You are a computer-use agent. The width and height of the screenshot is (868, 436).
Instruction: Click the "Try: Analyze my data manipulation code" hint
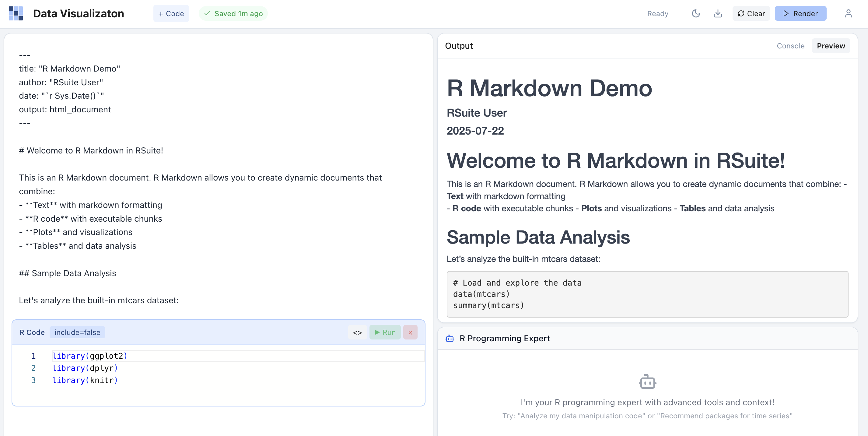[647, 416]
